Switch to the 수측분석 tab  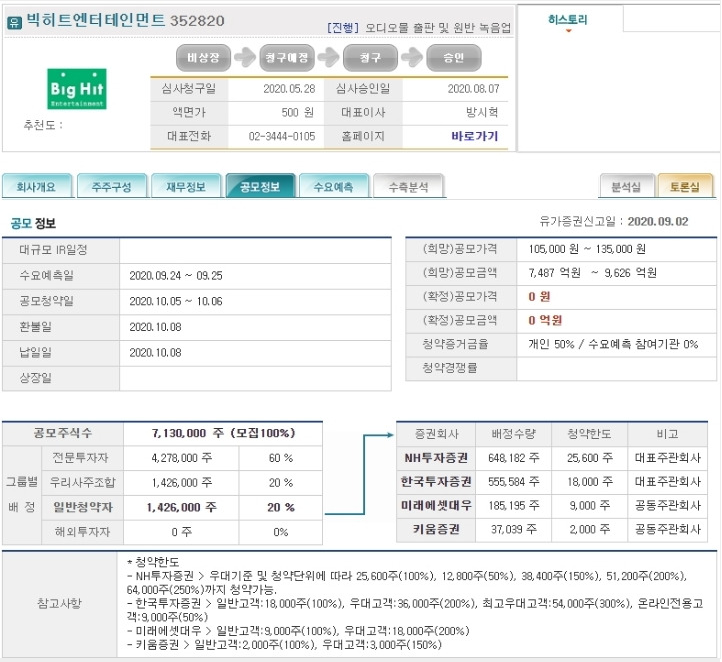(408, 186)
